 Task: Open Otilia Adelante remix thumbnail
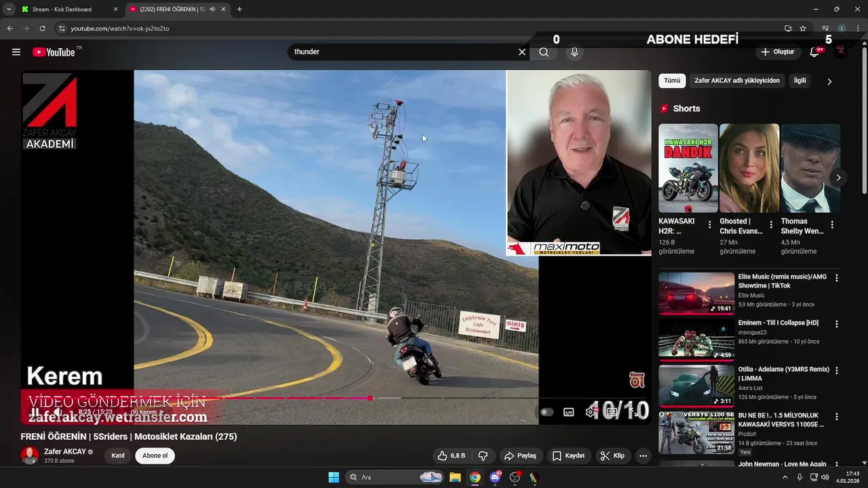coord(696,386)
